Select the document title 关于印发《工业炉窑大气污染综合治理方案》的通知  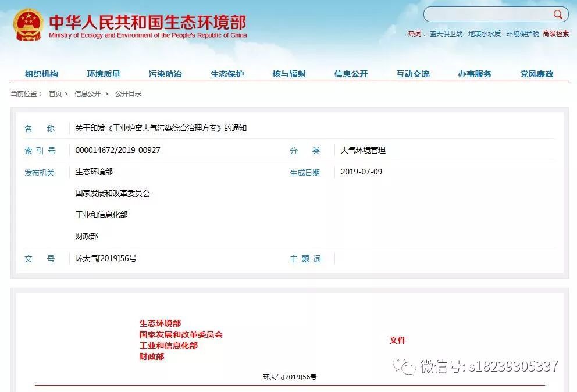(x=161, y=128)
